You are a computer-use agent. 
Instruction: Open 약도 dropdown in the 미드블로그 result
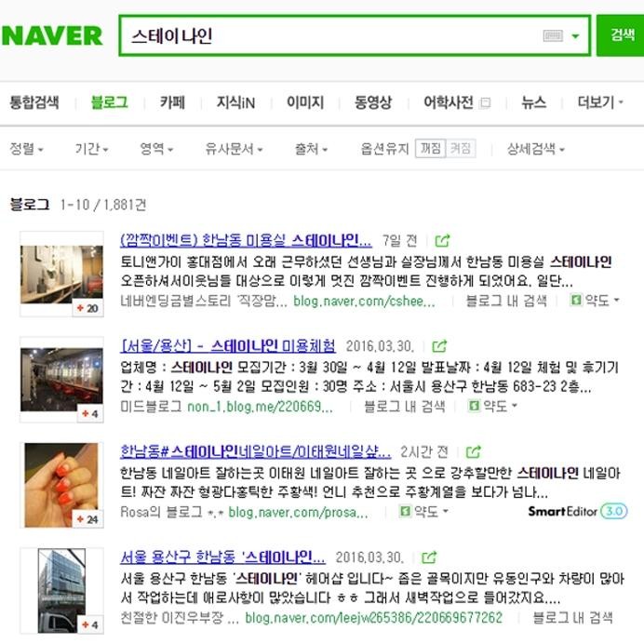(501, 406)
